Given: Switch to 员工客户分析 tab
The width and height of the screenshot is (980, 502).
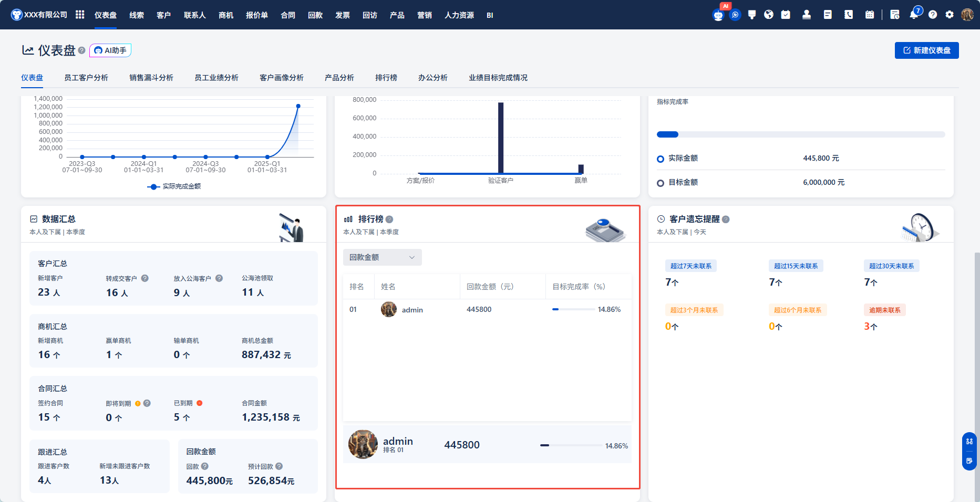Looking at the screenshot, I should coord(86,78).
